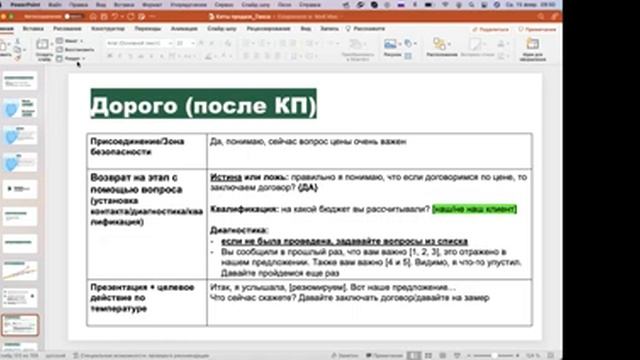The width and height of the screenshot is (640, 360).
Task: Click the Copy icon in clipboard group
Action: click(x=18, y=50)
